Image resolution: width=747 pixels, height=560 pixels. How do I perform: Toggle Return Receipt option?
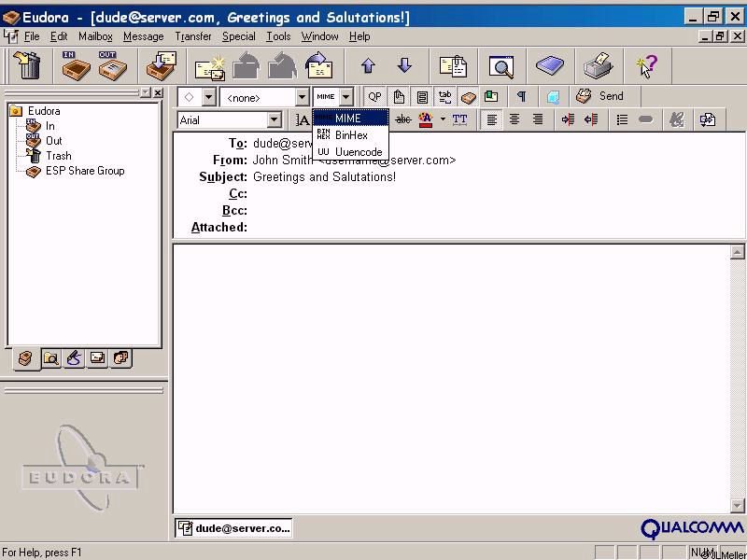pos(491,97)
